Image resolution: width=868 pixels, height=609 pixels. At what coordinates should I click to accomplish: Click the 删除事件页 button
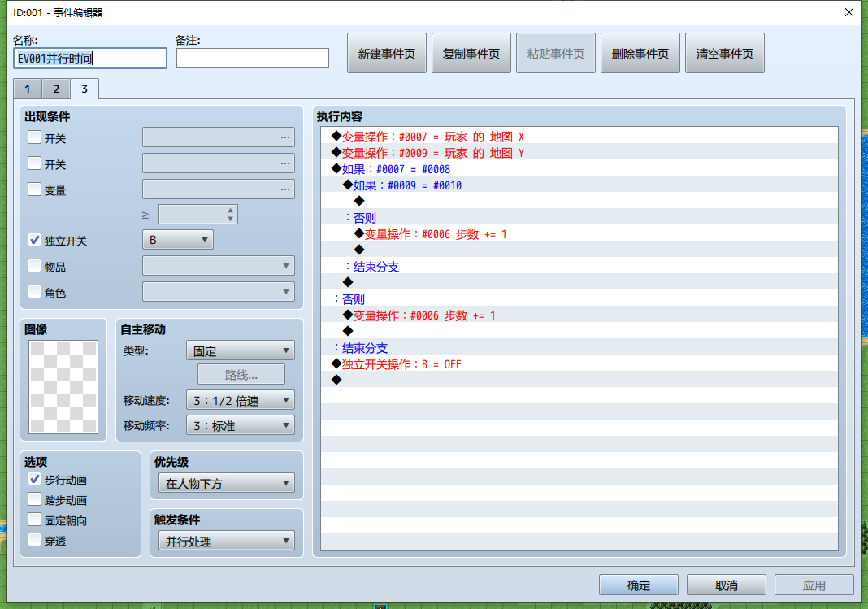(x=640, y=53)
